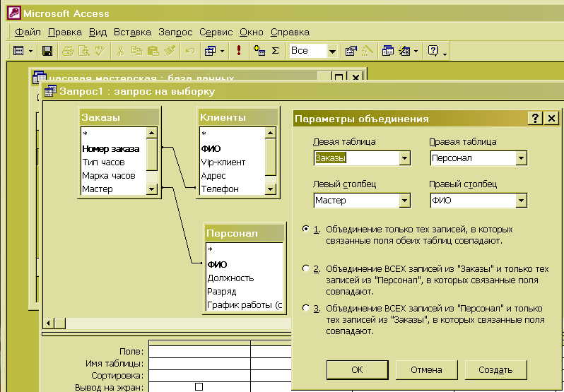Select join option 1, matching records only
This screenshot has width=564, height=392.
[306, 229]
